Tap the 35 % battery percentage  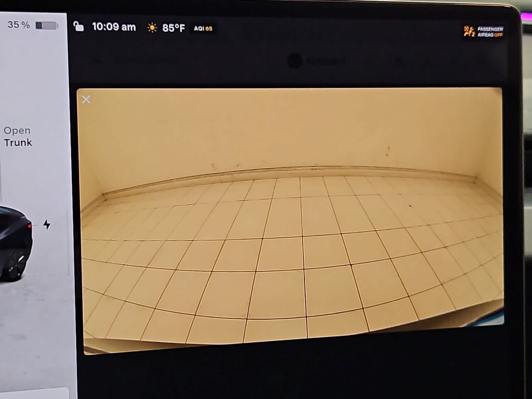(19, 25)
